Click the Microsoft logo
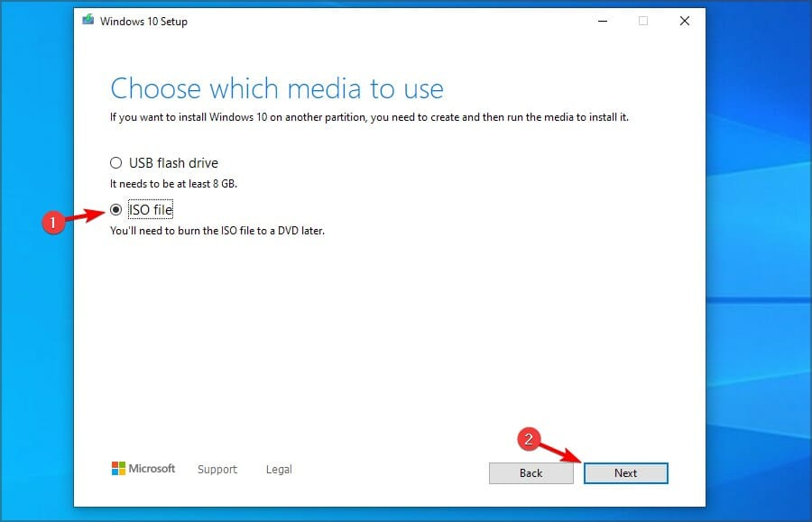Screen dimensions: 812x522 [143, 468]
